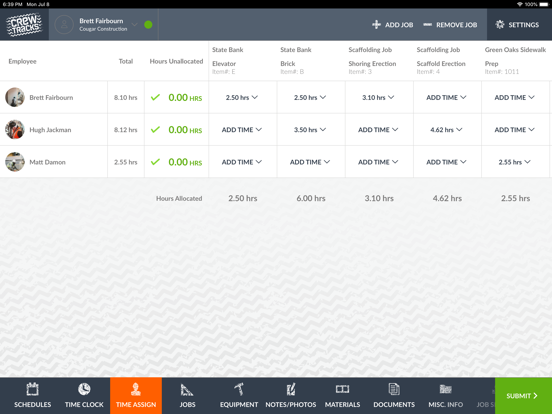Open Brett's 2.50 hrs Elevator dropdown
552x414 pixels.
tap(242, 97)
